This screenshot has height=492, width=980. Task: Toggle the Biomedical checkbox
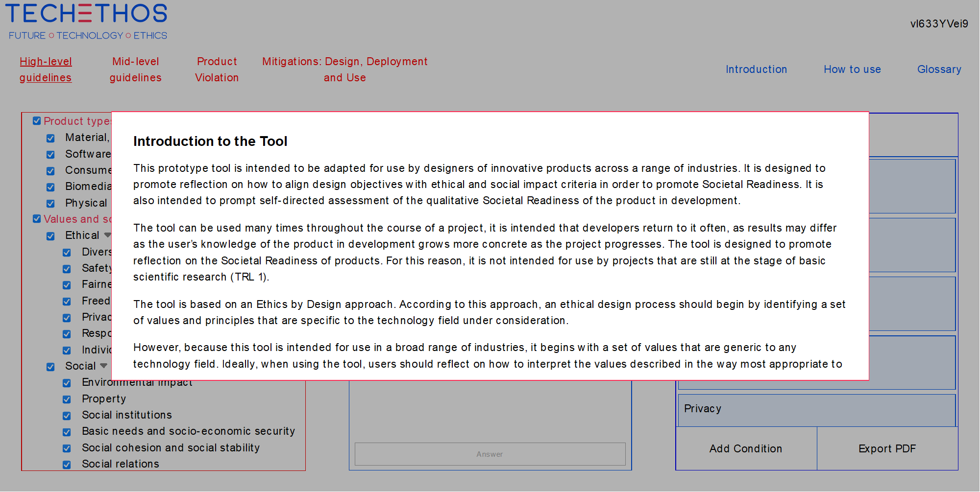(x=50, y=187)
